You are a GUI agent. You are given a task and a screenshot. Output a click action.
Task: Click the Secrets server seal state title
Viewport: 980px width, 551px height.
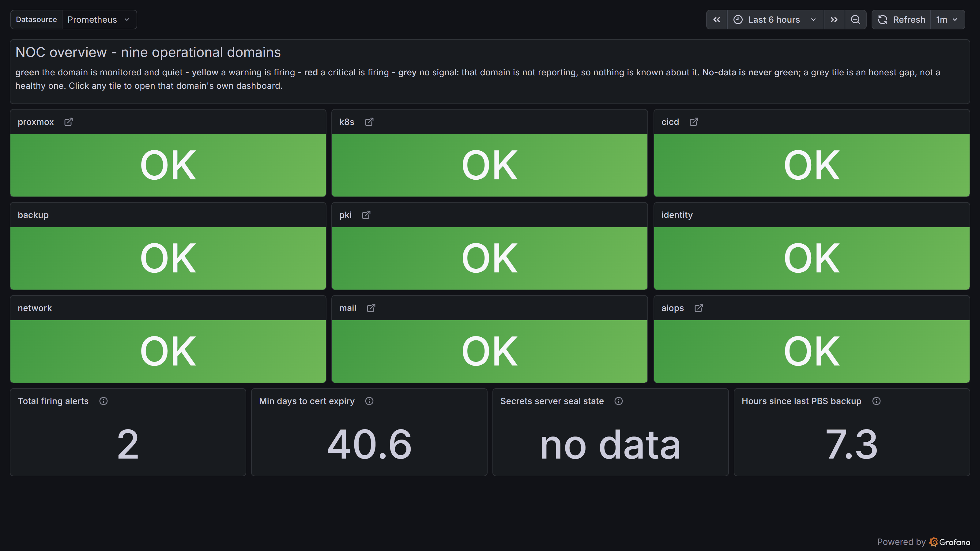552,401
